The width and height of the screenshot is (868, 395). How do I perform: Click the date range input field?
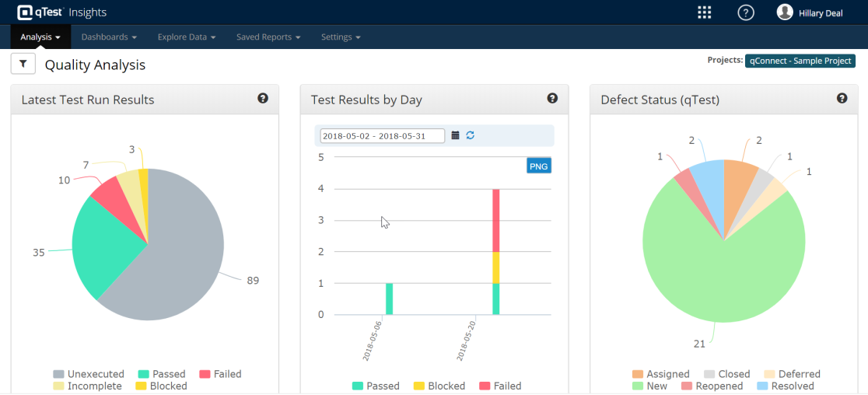382,135
